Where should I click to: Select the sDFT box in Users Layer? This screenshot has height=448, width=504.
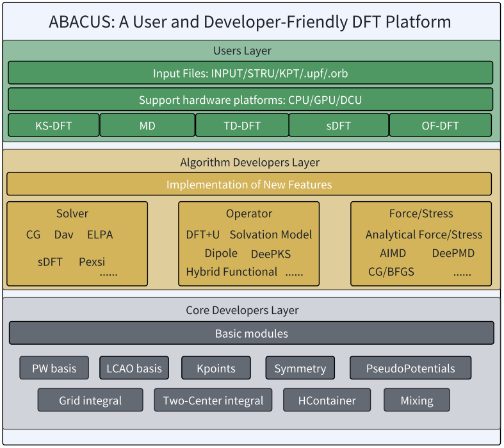click(x=339, y=125)
